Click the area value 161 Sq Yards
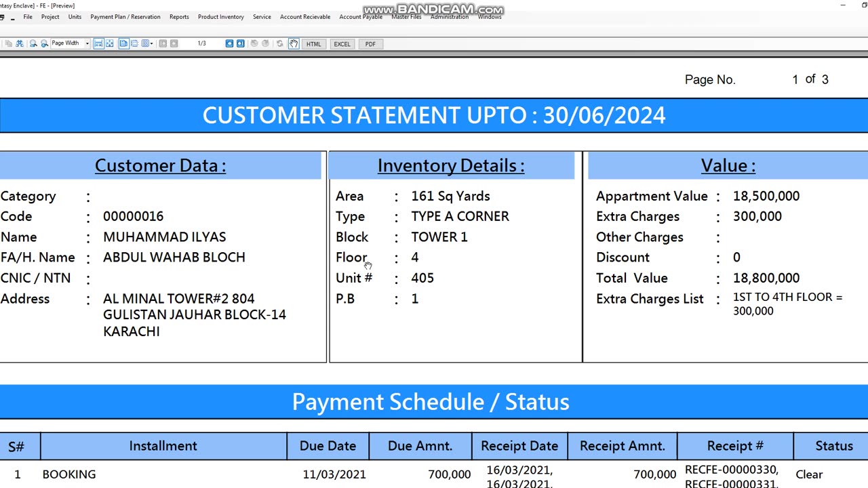 450,196
